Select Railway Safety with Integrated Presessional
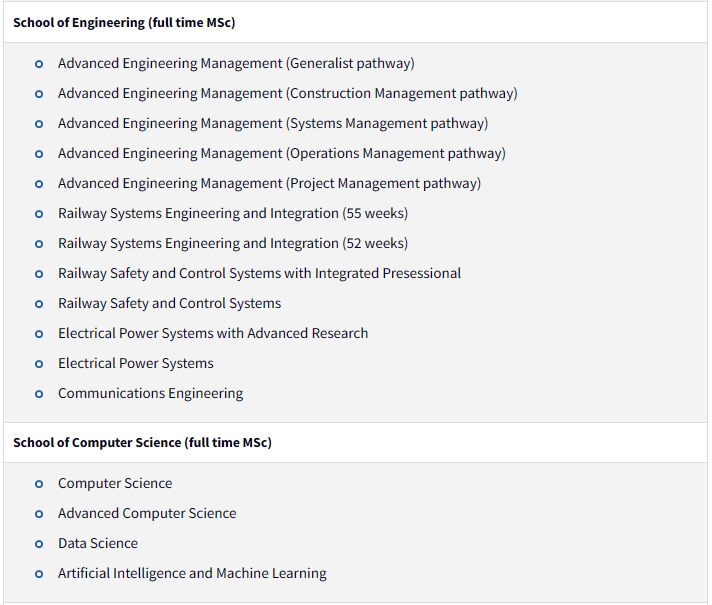The width and height of the screenshot is (712, 605). pyautogui.click(x=259, y=273)
